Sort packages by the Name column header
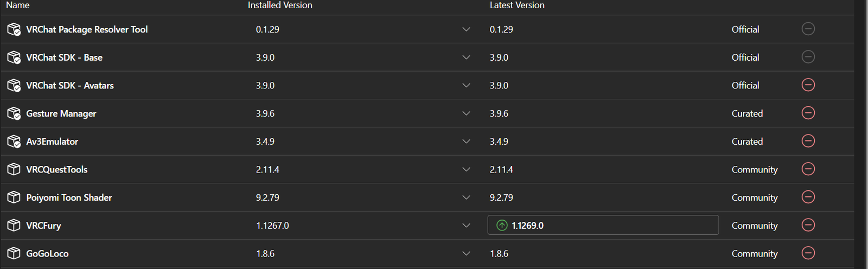 click(x=18, y=5)
